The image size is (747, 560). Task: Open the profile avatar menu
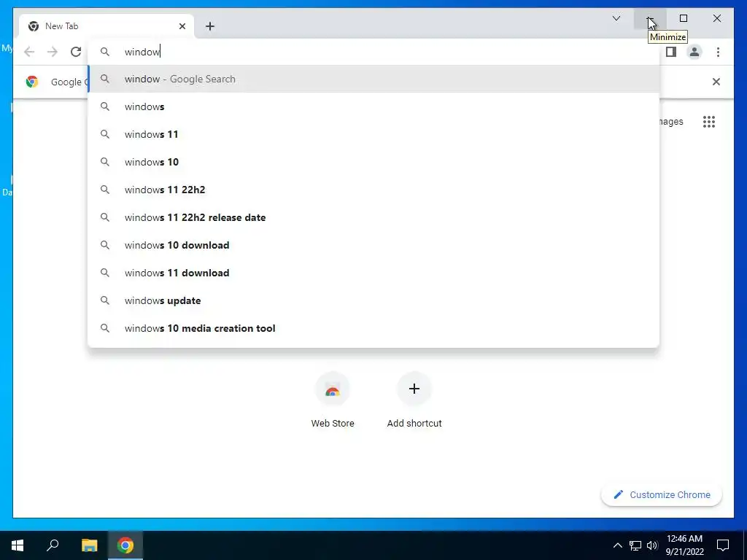(694, 52)
